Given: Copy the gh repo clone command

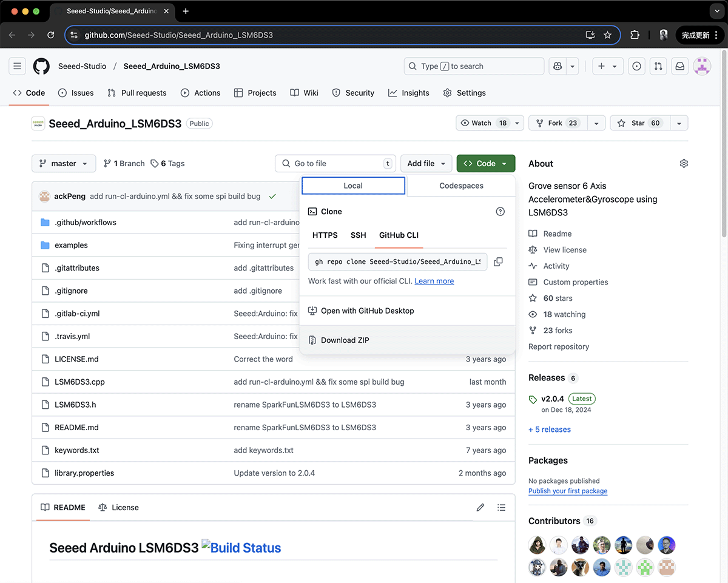Looking at the screenshot, I should point(498,261).
